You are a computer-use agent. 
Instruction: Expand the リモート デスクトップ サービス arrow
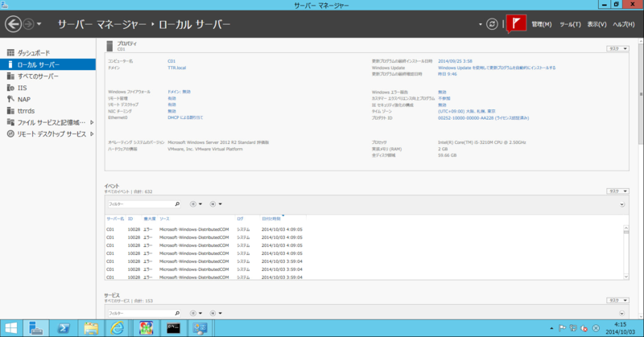click(x=92, y=134)
